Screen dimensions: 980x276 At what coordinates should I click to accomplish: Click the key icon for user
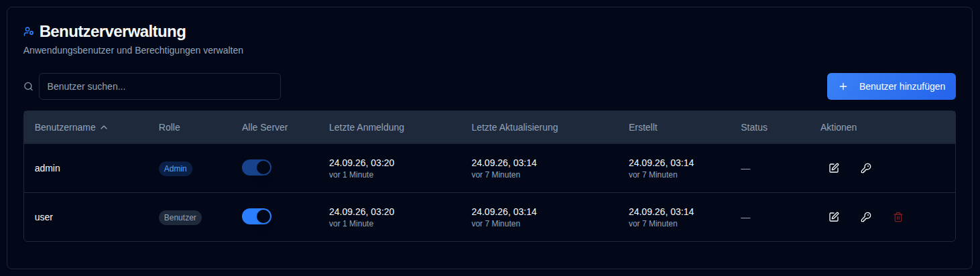pyautogui.click(x=865, y=217)
